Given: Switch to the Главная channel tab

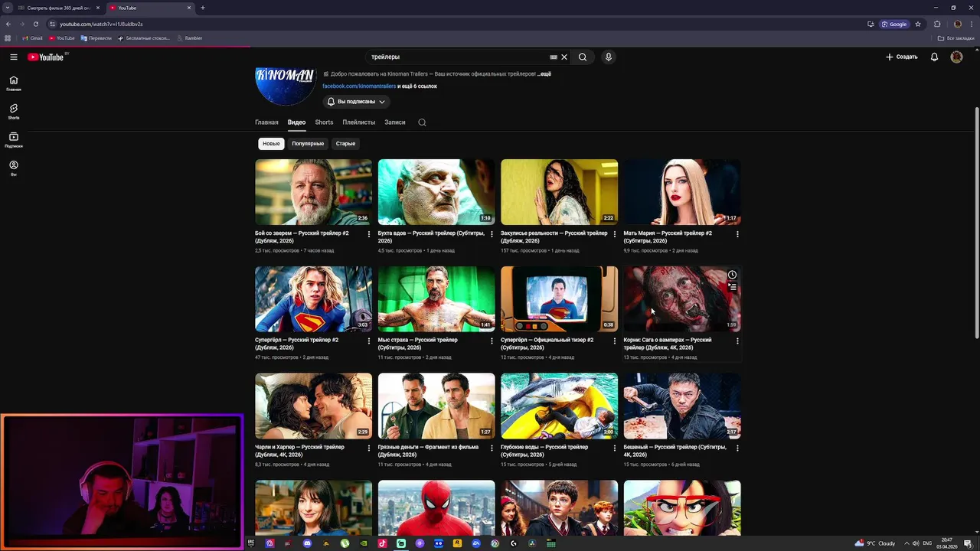Looking at the screenshot, I should pos(266,122).
